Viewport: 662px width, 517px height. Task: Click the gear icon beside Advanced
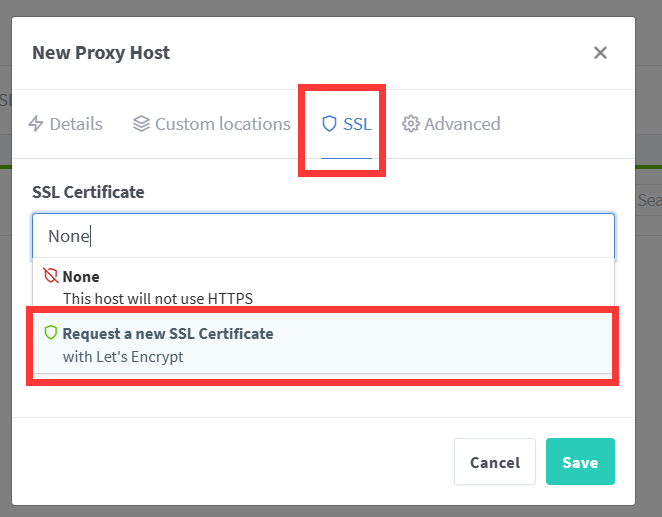[410, 124]
